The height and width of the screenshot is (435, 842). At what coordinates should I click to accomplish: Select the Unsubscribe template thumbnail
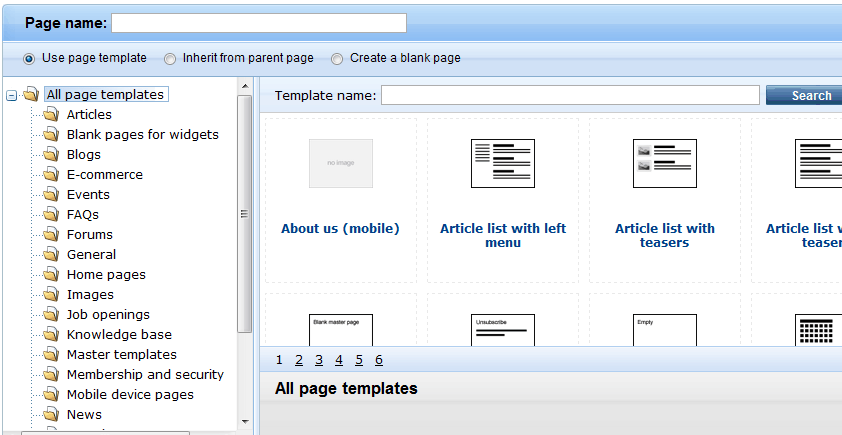(x=503, y=330)
